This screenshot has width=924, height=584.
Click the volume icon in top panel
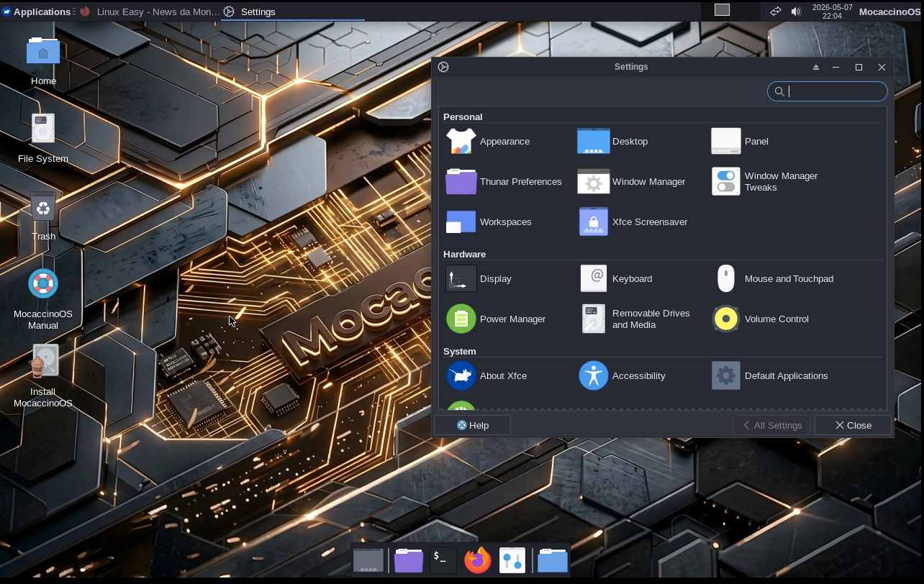796,12
